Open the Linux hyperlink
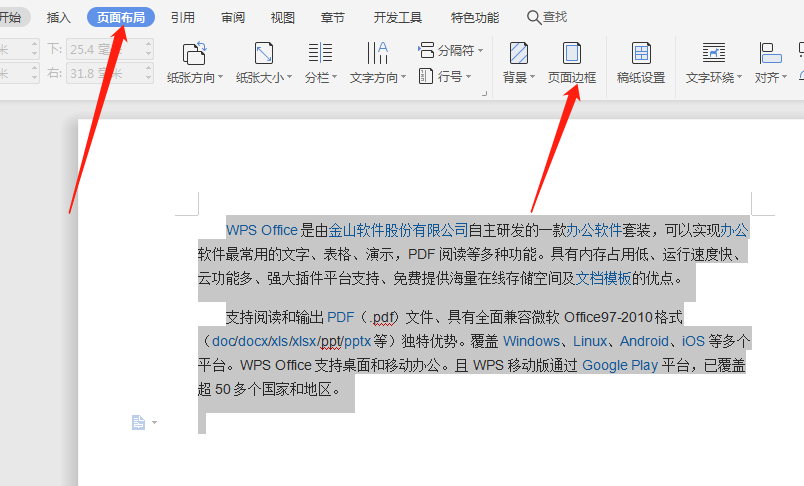The height and width of the screenshot is (486, 804). (x=590, y=341)
